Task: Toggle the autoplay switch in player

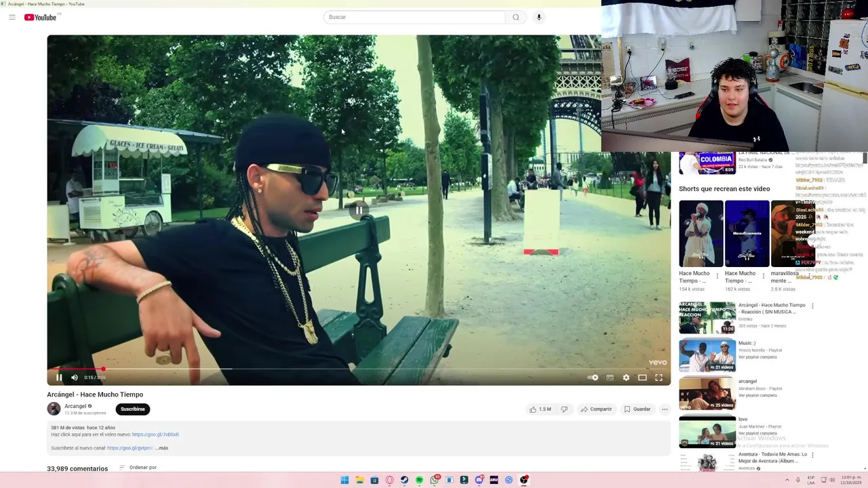Action: tap(593, 378)
